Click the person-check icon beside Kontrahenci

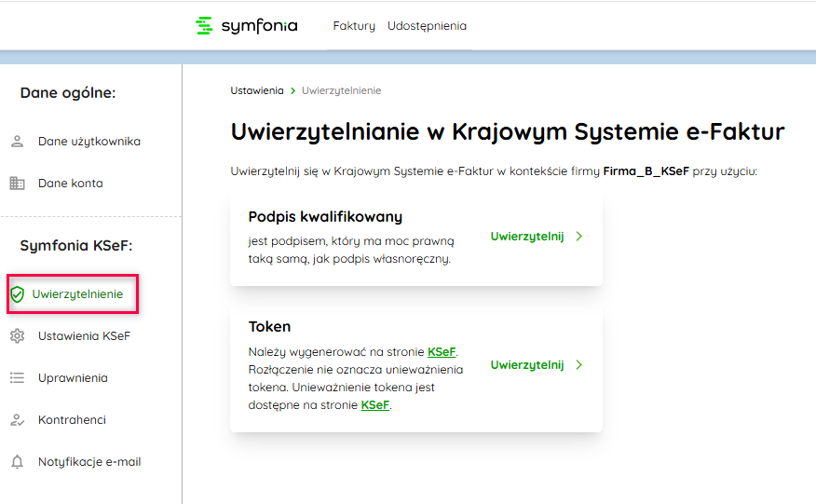tap(17, 420)
